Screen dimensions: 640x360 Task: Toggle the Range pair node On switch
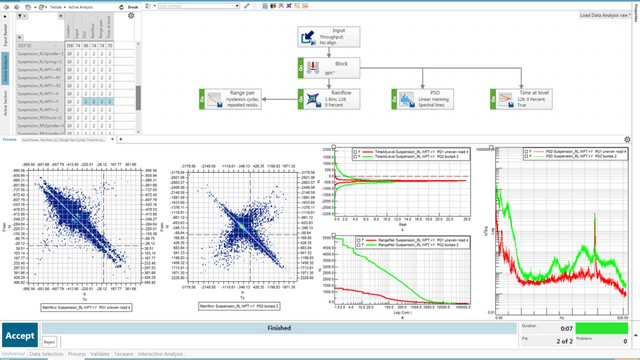tap(202, 99)
